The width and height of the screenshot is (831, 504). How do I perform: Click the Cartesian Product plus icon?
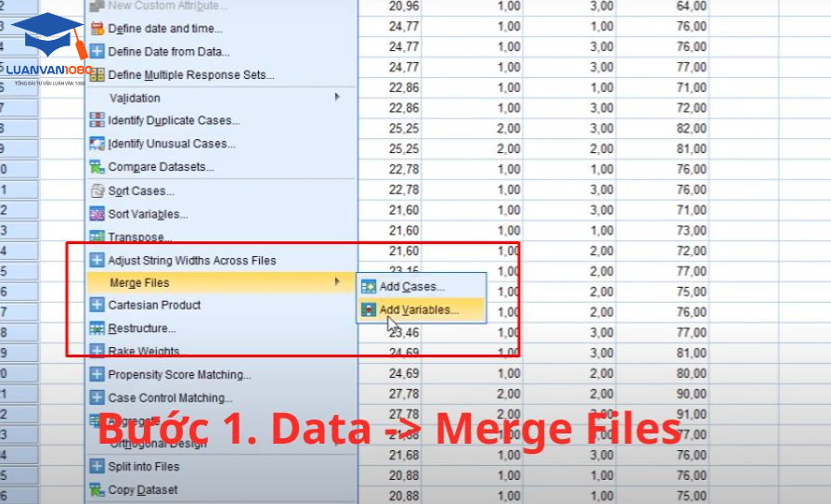[97, 304]
